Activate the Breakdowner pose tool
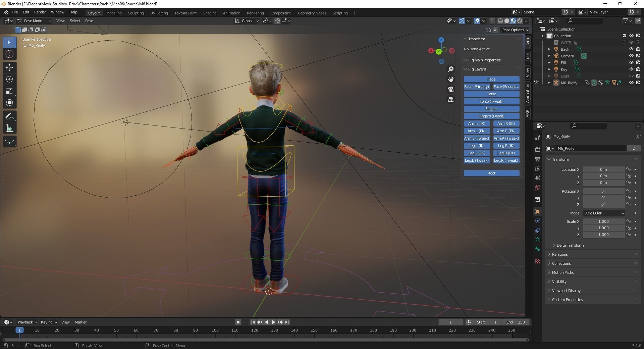The image size is (644, 349). pos(9,142)
